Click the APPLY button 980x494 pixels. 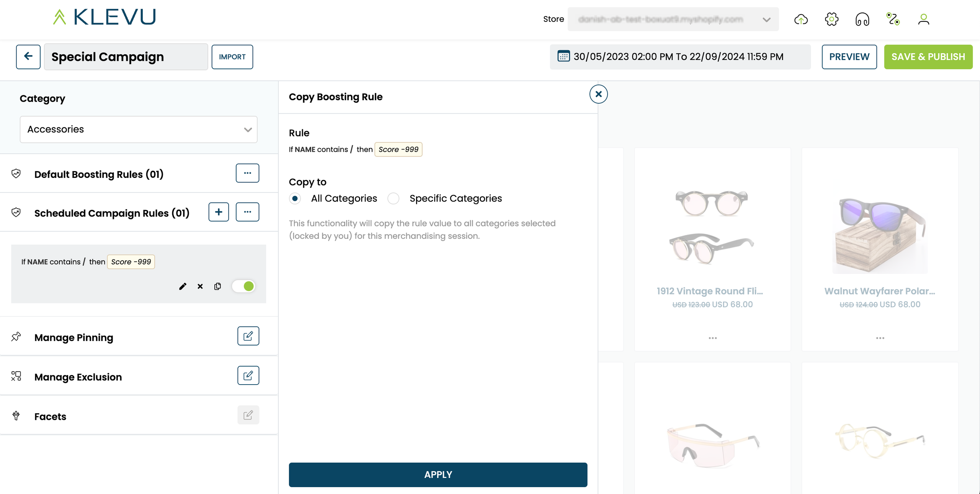pyautogui.click(x=438, y=474)
